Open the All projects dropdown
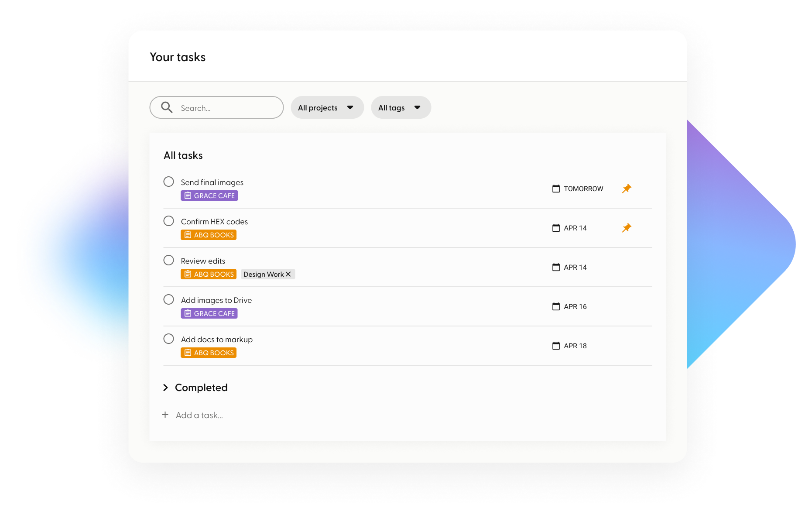The width and height of the screenshot is (812, 515). [x=327, y=107]
